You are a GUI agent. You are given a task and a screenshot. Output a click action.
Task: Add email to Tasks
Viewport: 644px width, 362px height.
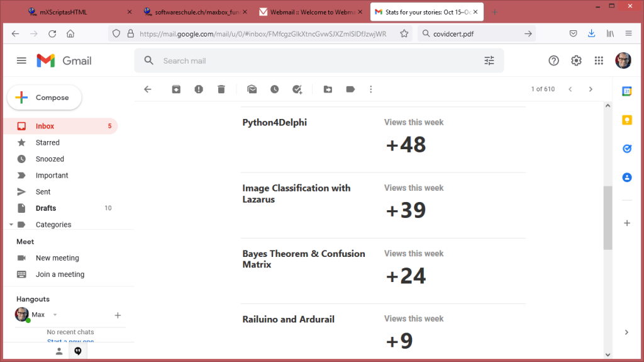point(297,89)
